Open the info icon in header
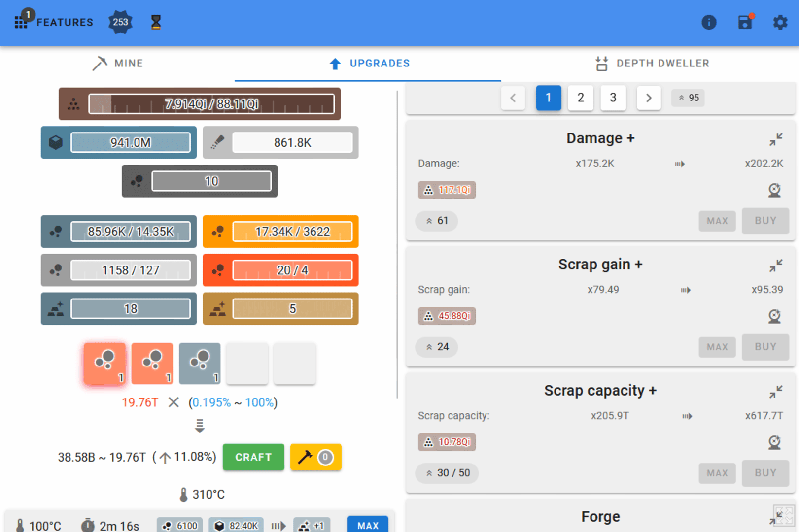This screenshot has height=532, width=799. [708, 22]
